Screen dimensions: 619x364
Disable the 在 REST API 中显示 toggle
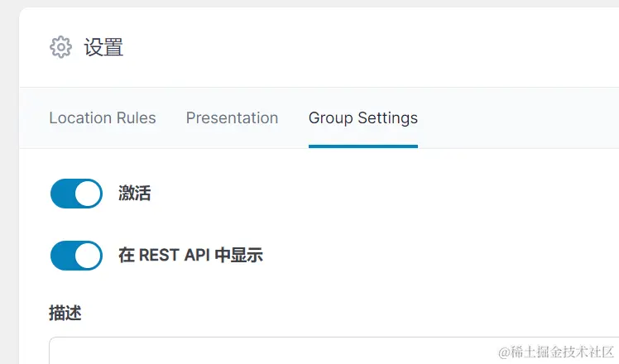76,256
